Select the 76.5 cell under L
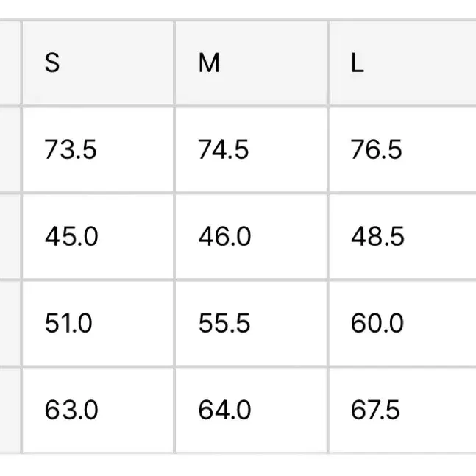 point(403,149)
